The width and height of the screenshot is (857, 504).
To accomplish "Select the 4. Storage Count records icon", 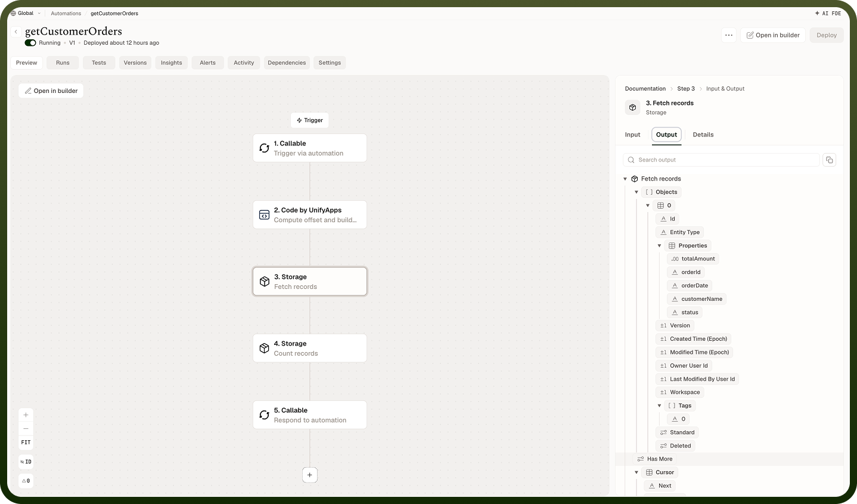I will (x=265, y=348).
